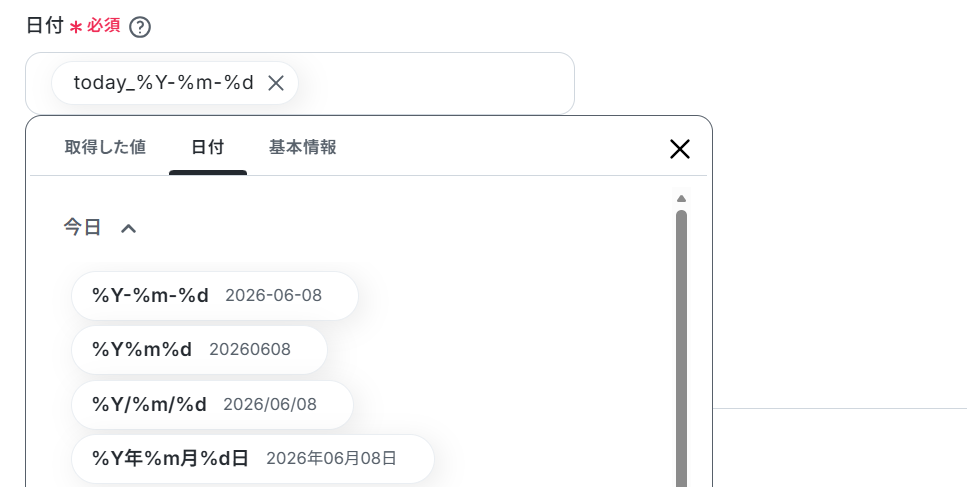Remove the today_%Y-%m-%d chip with its X

(x=276, y=83)
